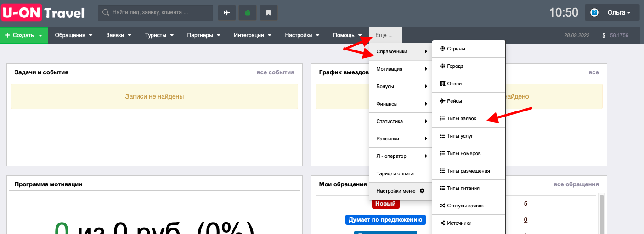Click the Программа мотивации heading
This screenshot has height=234, width=644.
click(48, 184)
